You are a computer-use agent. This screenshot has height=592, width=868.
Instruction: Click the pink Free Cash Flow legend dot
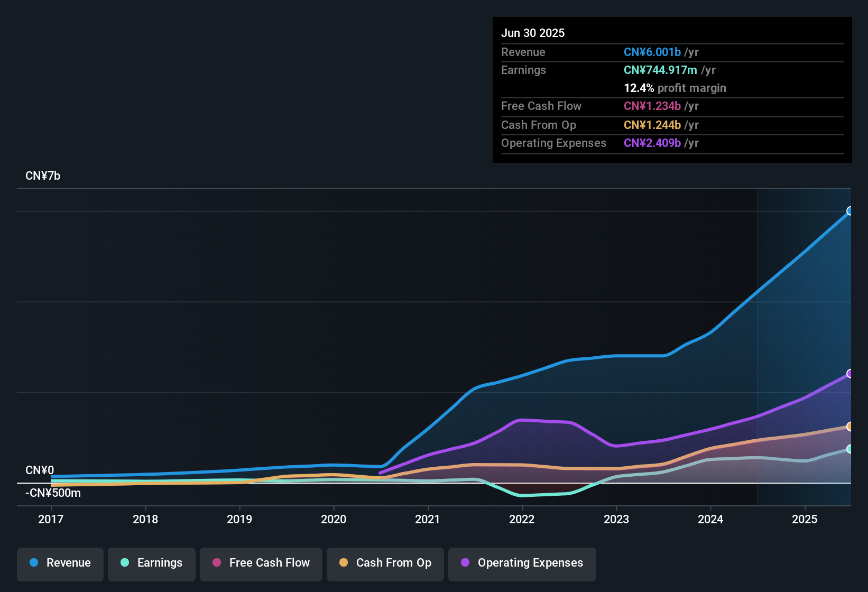pos(217,562)
